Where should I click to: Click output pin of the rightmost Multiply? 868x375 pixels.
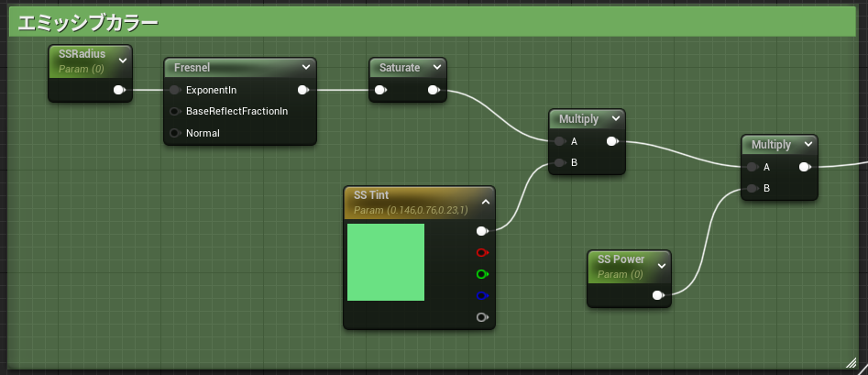coord(805,167)
